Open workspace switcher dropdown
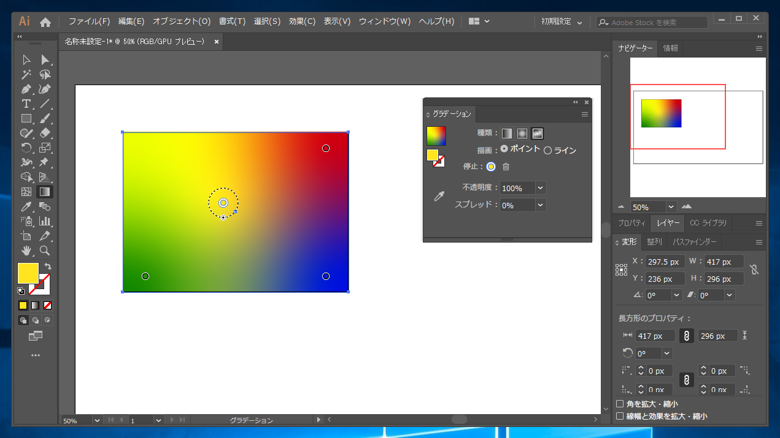Viewport: 780px width, 438px height. point(562,22)
